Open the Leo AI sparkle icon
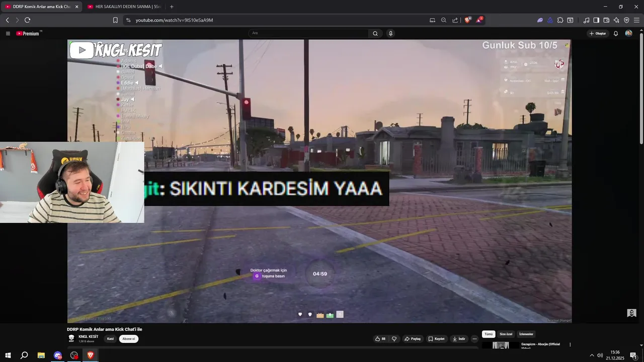 point(616,20)
